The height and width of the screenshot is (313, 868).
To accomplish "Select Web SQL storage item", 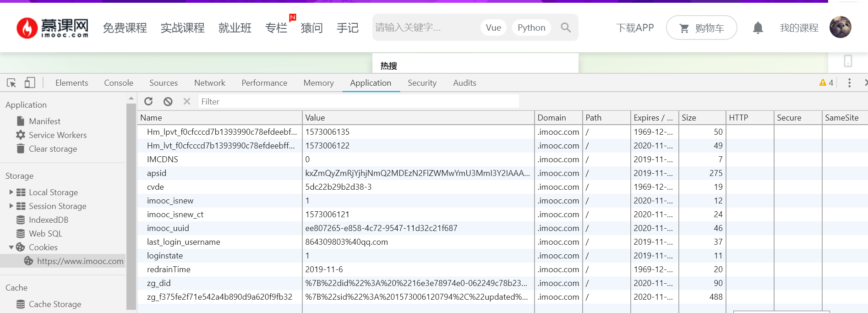I will [x=45, y=234].
